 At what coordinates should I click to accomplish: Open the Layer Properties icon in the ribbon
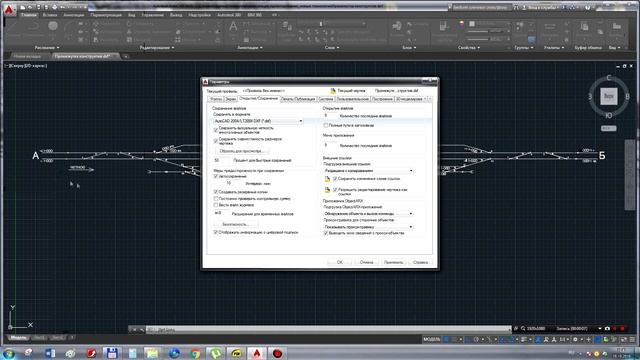pos(287,27)
